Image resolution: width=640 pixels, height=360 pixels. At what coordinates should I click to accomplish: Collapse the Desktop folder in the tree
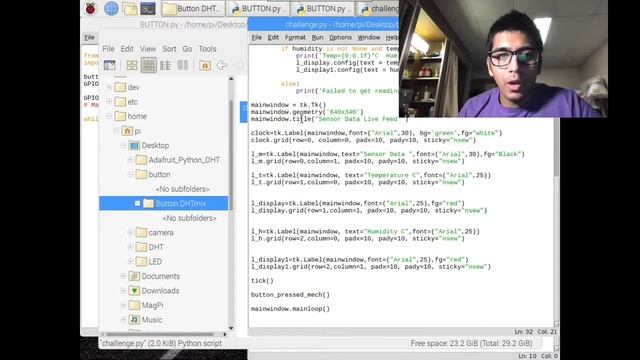tap(123, 145)
